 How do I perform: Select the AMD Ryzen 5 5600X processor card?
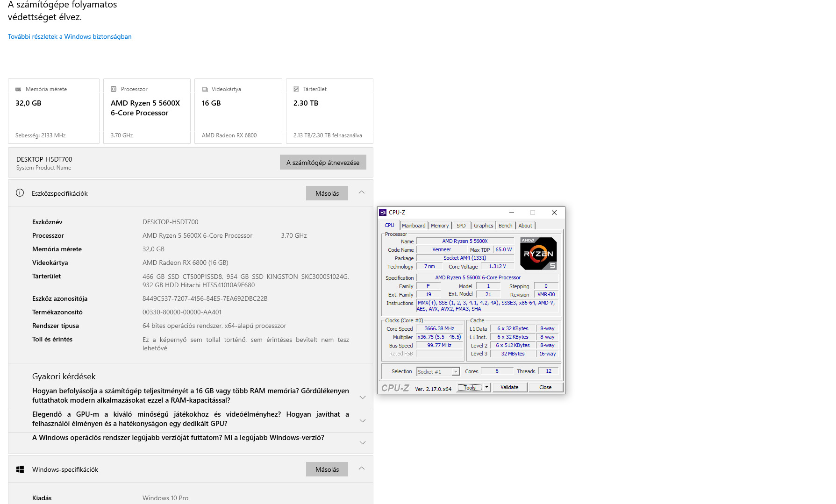pyautogui.click(x=147, y=111)
